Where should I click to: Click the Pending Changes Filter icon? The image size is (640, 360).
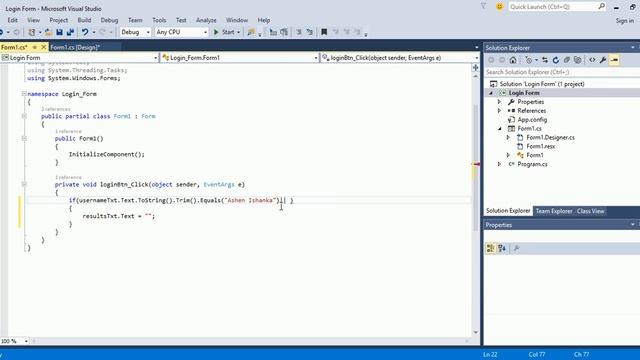click(529, 60)
